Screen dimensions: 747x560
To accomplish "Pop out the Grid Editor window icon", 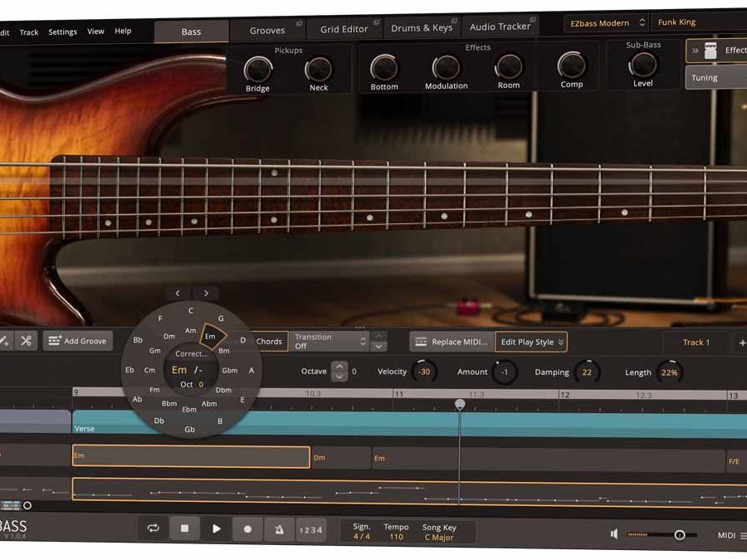I will (376, 22).
